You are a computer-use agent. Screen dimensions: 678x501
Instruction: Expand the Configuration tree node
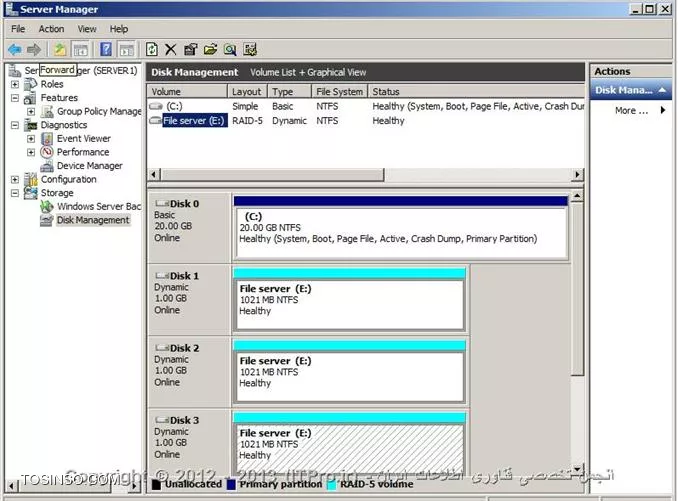coord(15,179)
